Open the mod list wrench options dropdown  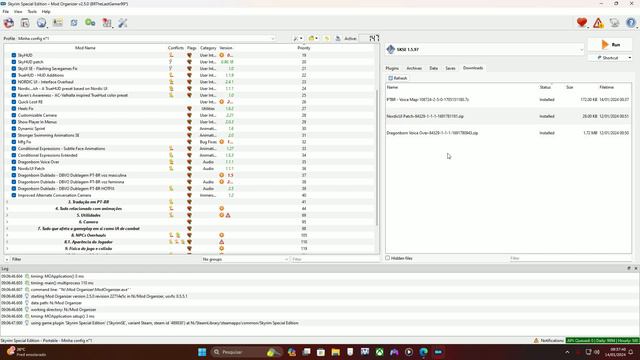[x=298, y=38]
